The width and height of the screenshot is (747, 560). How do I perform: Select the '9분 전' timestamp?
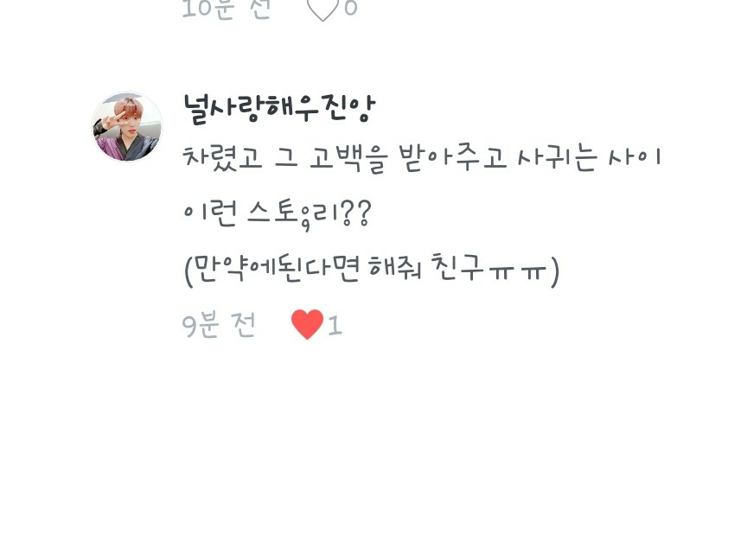point(219,325)
